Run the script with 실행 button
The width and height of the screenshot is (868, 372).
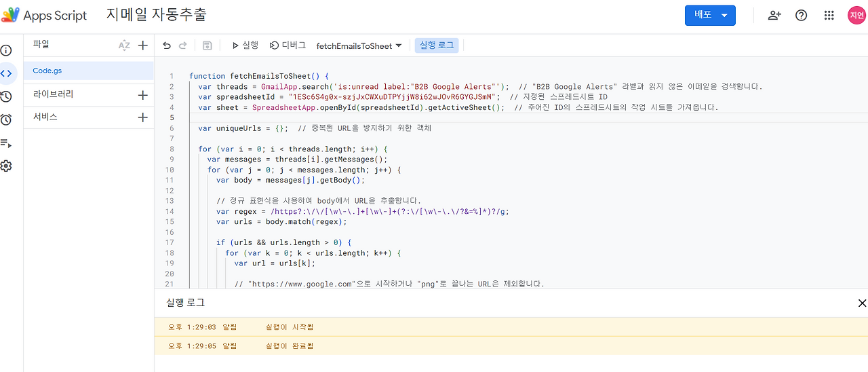coord(245,45)
